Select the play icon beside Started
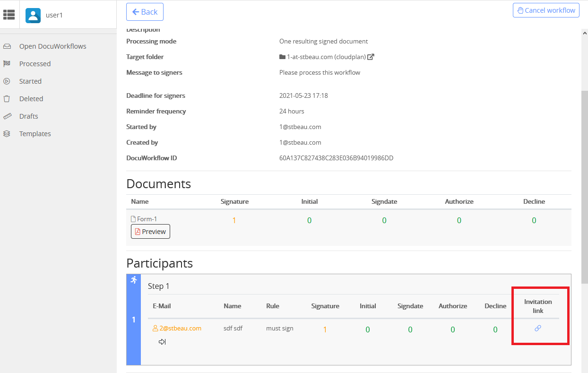The width and height of the screenshot is (588, 373). [7, 81]
